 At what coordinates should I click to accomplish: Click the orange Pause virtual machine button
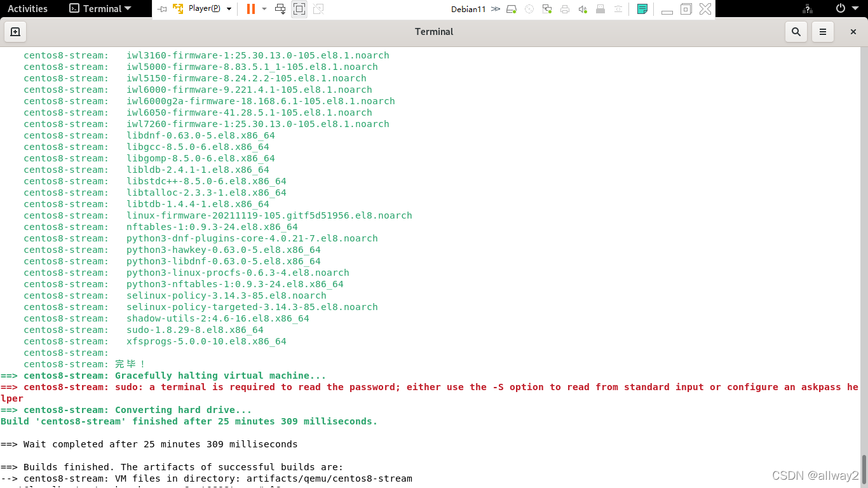coord(251,9)
